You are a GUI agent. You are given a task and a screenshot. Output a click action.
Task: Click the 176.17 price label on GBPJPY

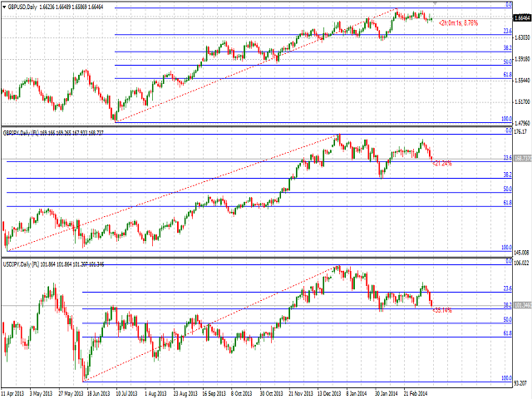521,131
